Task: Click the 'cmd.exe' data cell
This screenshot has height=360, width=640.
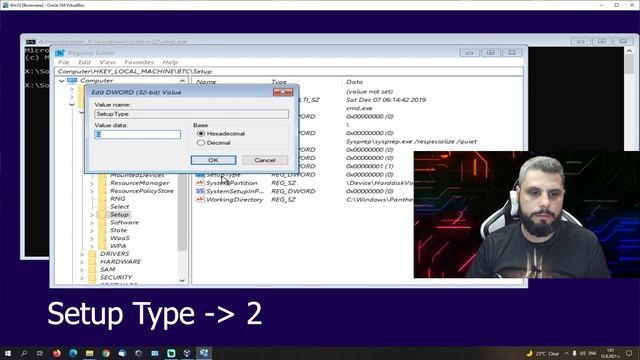Action: [x=359, y=108]
